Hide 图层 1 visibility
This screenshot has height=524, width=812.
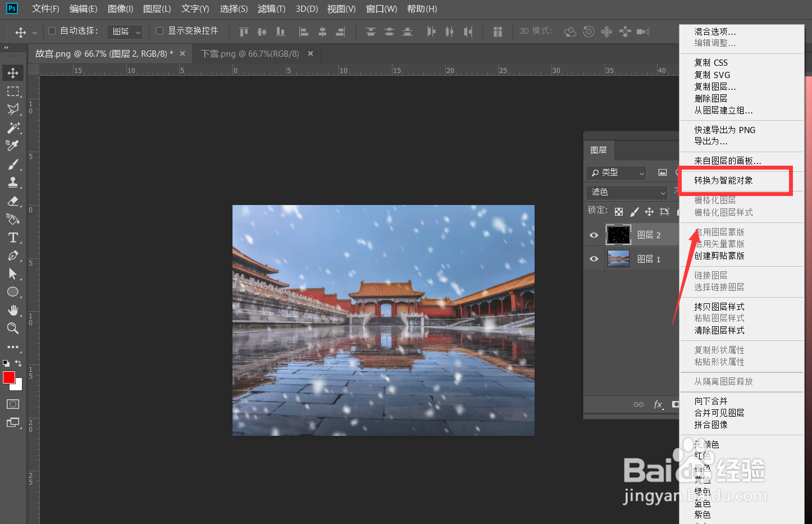pyautogui.click(x=594, y=258)
